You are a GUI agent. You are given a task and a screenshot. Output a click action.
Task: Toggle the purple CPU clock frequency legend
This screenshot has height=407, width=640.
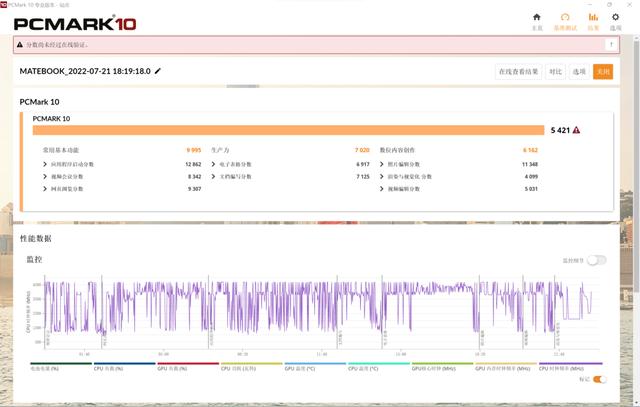coord(571,366)
